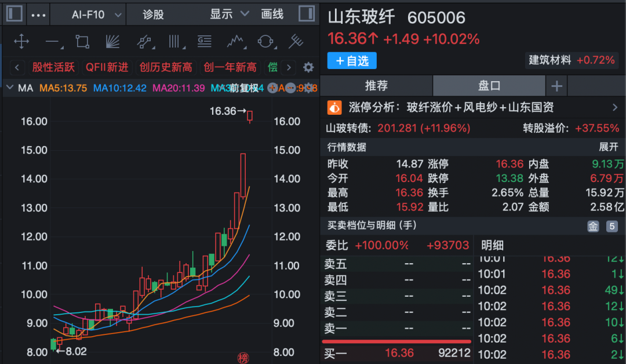Open the 显示 display dropdown
This screenshot has height=364, width=626.
tap(230, 14)
